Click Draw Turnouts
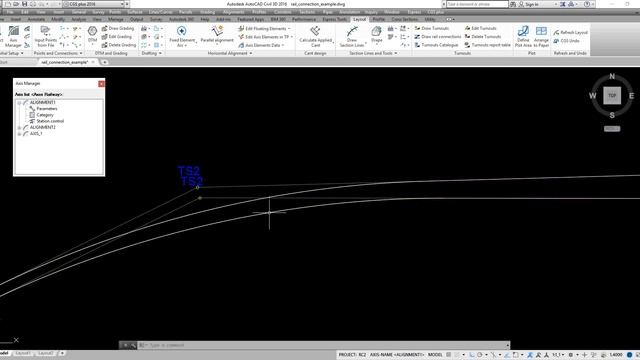Screen dimensions: 640x360 click(x=431, y=28)
